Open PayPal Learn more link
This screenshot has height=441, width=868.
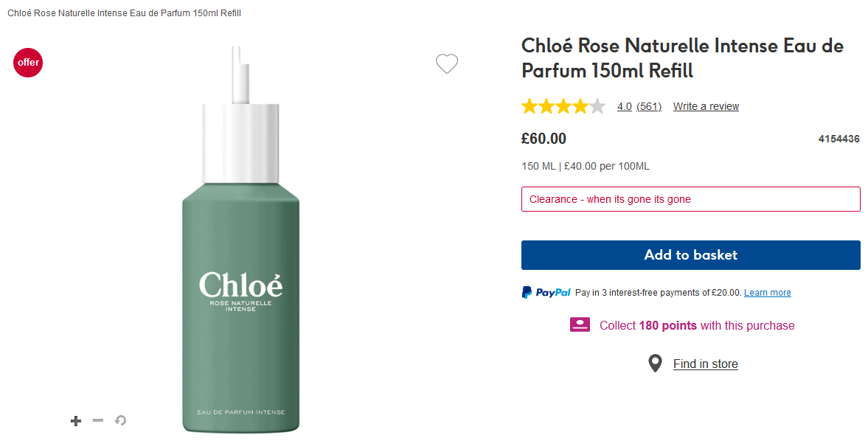[767, 293]
